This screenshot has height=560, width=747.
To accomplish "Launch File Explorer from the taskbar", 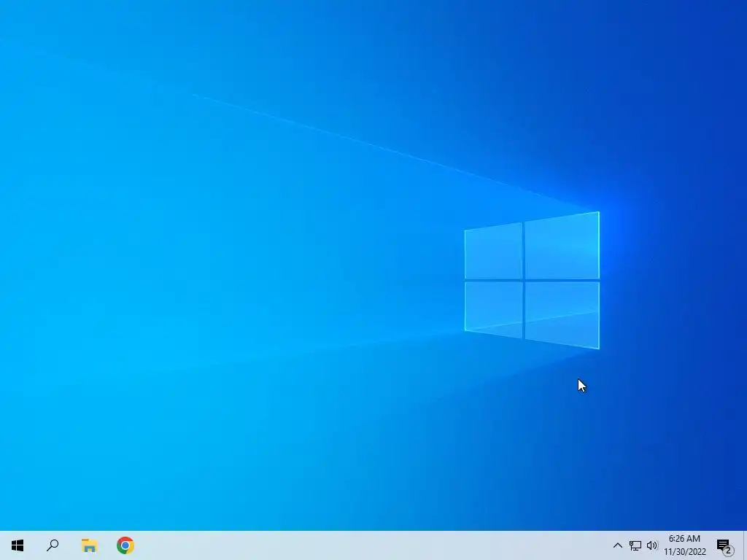I will (x=89, y=545).
